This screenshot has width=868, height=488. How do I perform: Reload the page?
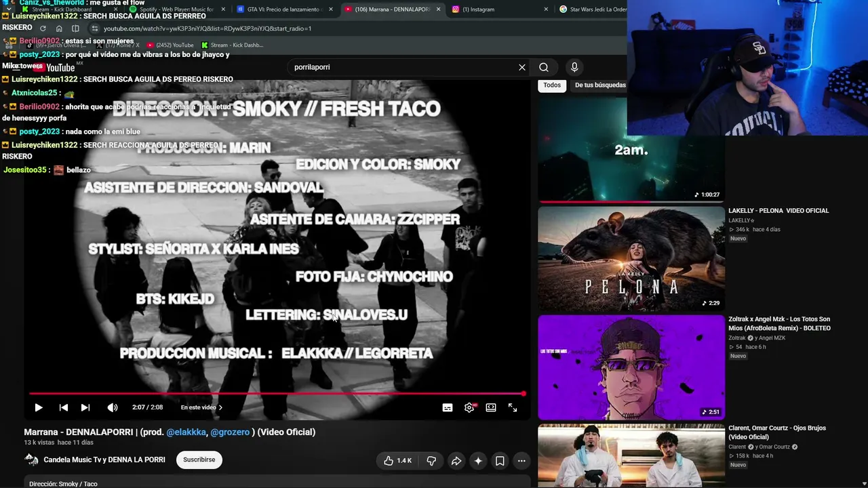(43, 28)
